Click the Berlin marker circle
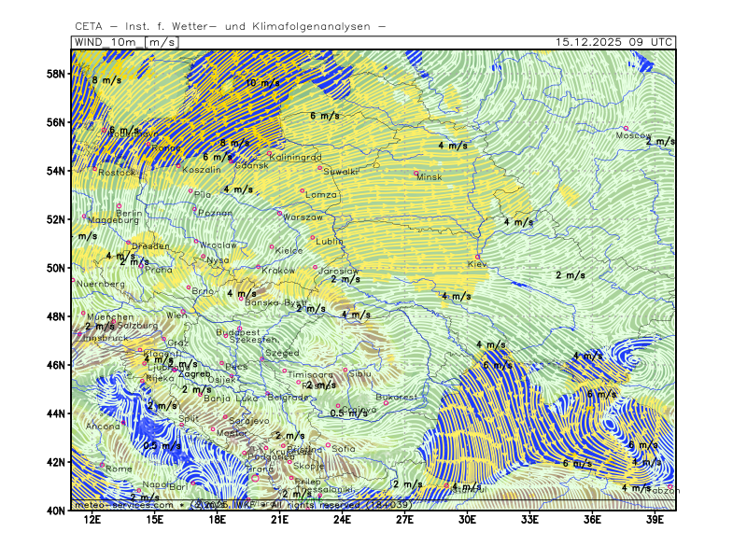Image resolution: width=747 pixels, height=560 pixels. click(119, 205)
